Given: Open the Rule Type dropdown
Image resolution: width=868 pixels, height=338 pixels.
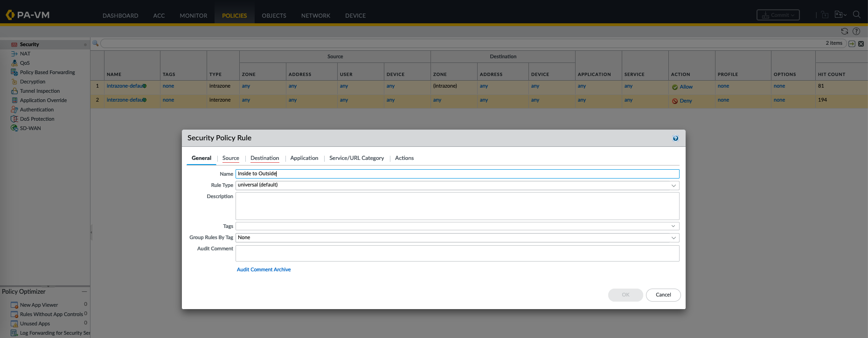Looking at the screenshot, I should (673, 186).
